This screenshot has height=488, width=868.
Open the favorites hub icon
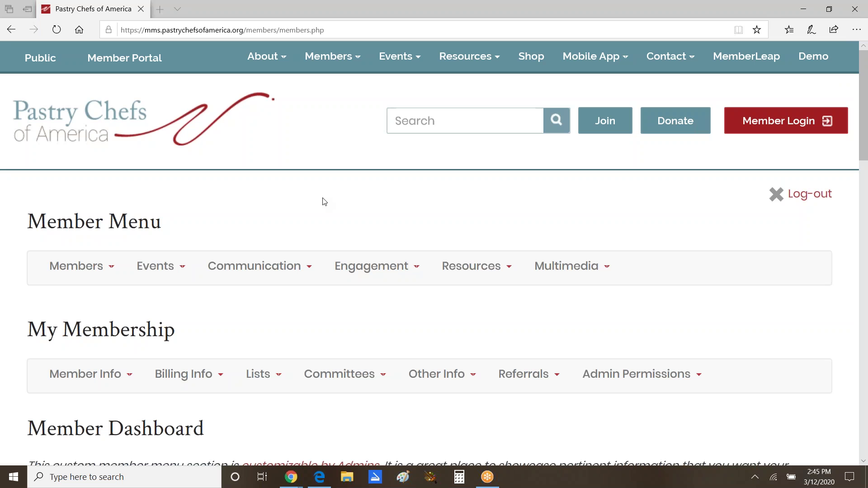tap(789, 30)
